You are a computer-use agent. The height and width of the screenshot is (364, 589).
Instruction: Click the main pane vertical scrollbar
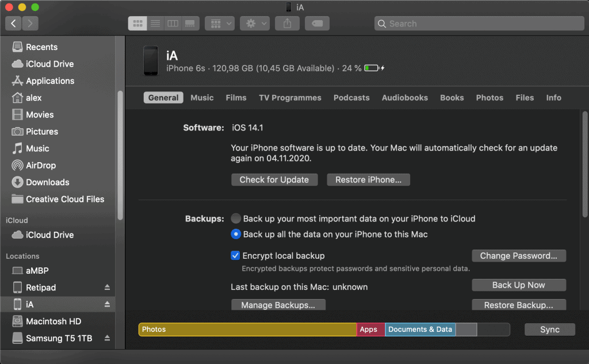click(585, 164)
